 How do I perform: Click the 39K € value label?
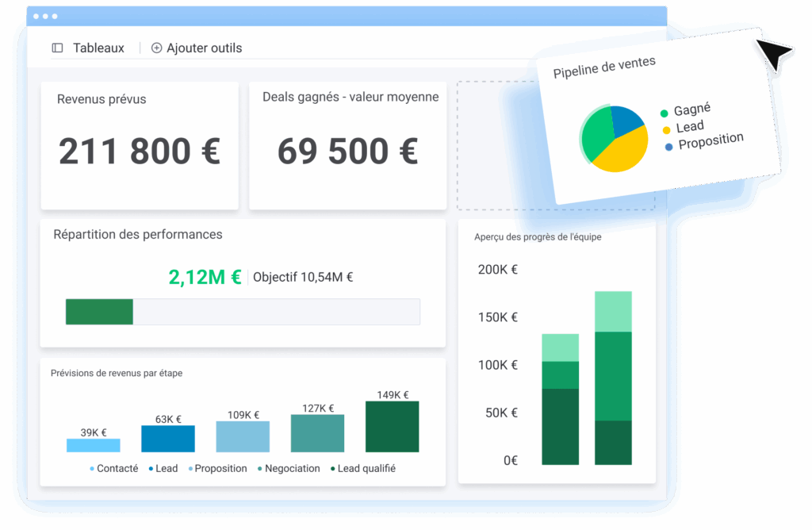[x=94, y=432]
